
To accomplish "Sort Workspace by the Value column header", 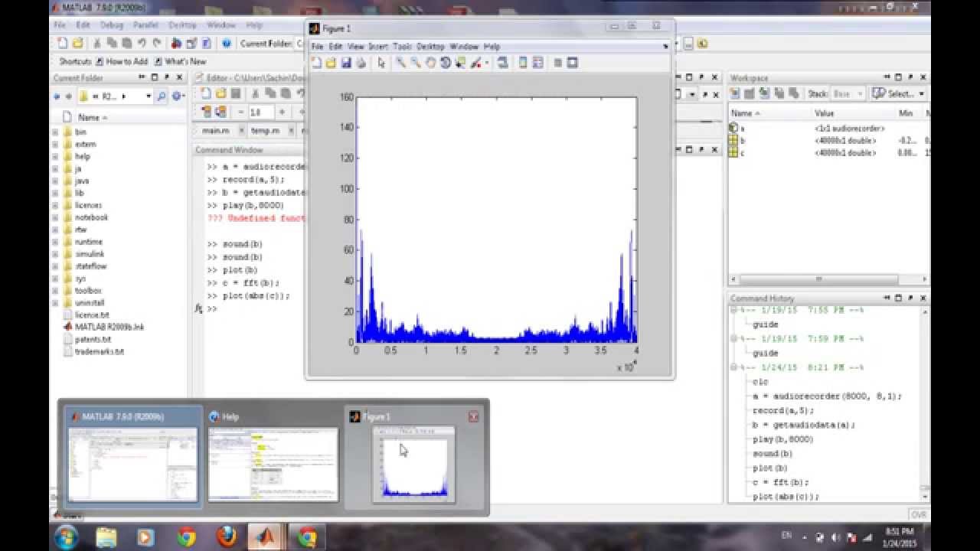I will (824, 113).
